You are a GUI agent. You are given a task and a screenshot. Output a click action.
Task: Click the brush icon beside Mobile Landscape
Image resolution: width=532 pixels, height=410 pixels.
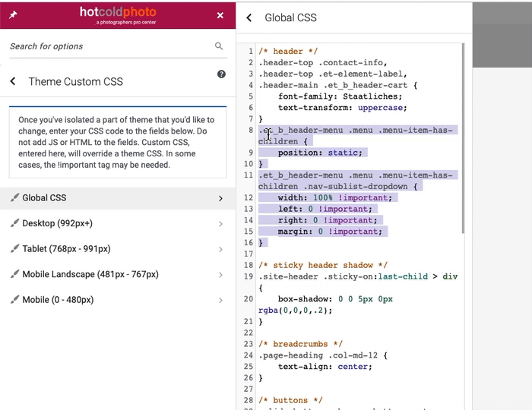(14, 275)
